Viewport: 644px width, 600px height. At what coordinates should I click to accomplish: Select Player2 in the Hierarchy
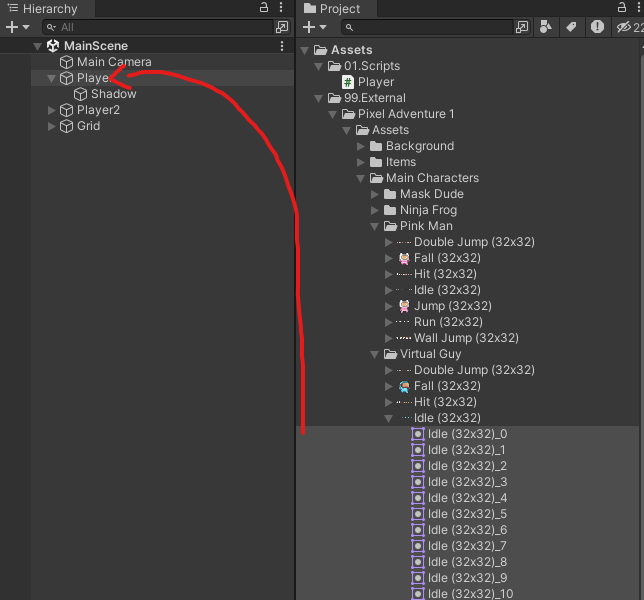pyautogui.click(x=98, y=110)
